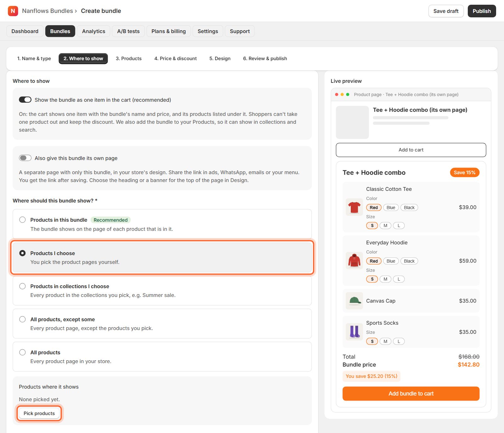Screen dimensions: 504x433
Task: Open the A/B tests tab
Action: (x=128, y=31)
